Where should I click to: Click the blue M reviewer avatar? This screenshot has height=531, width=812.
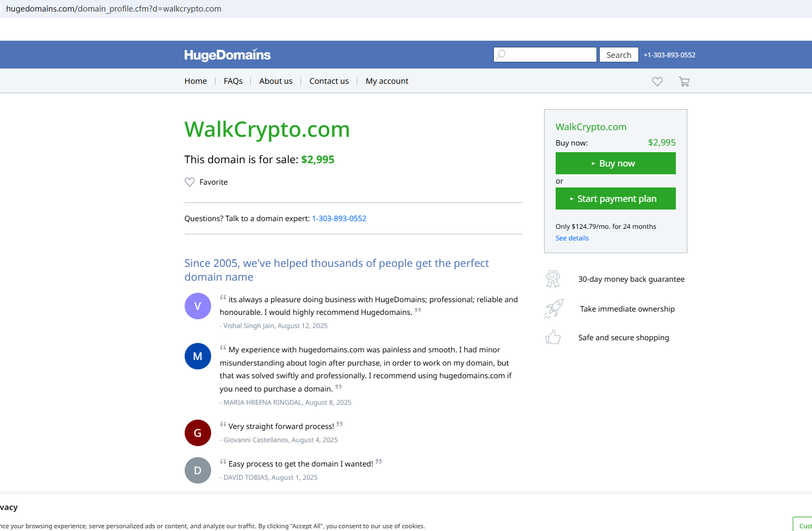[x=198, y=356]
